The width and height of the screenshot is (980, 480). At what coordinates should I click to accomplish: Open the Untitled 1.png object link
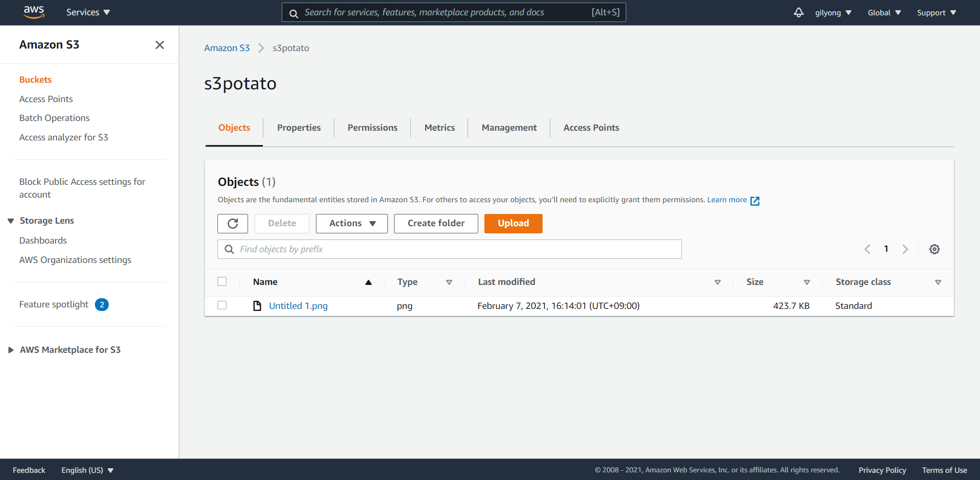coord(298,306)
